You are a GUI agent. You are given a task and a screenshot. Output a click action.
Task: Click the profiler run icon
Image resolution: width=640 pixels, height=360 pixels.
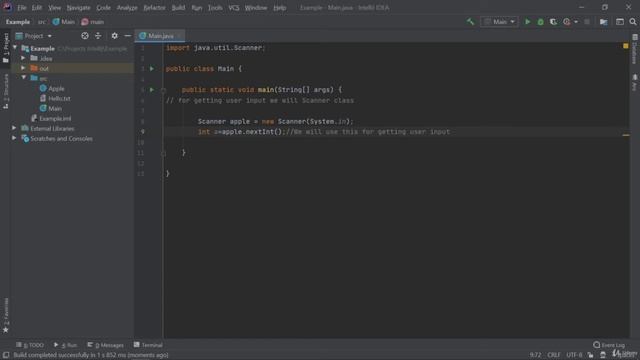[567, 22]
